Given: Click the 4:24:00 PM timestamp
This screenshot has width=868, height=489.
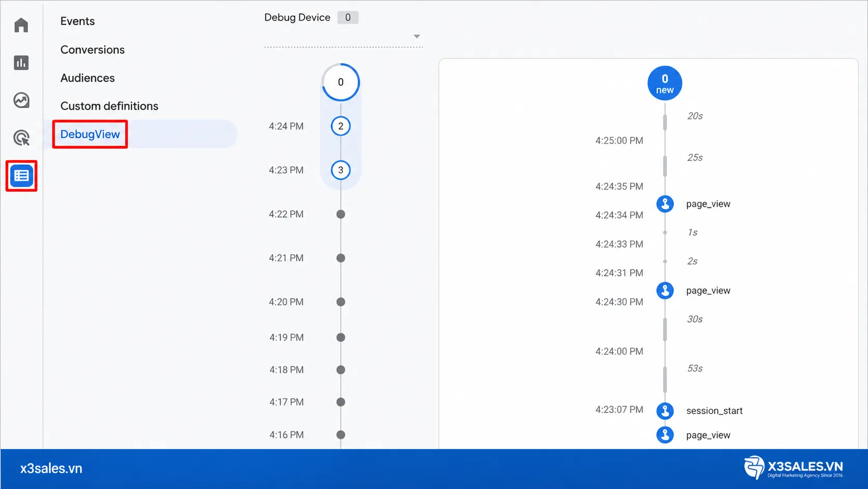Looking at the screenshot, I should click(x=619, y=351).
